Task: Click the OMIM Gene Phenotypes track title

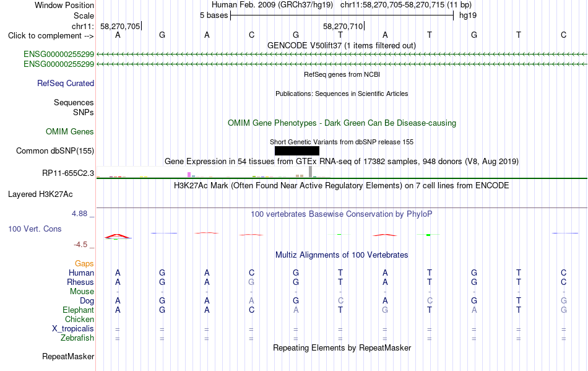Action: pos(342,123)
